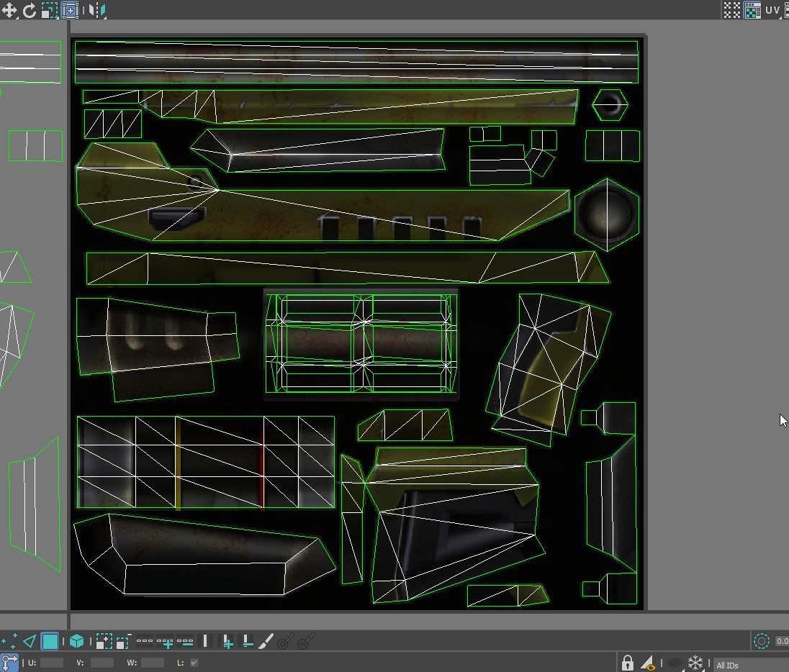Activate Paint Select brush tool
Screen dimensions: 789x672
pos(266,641)
